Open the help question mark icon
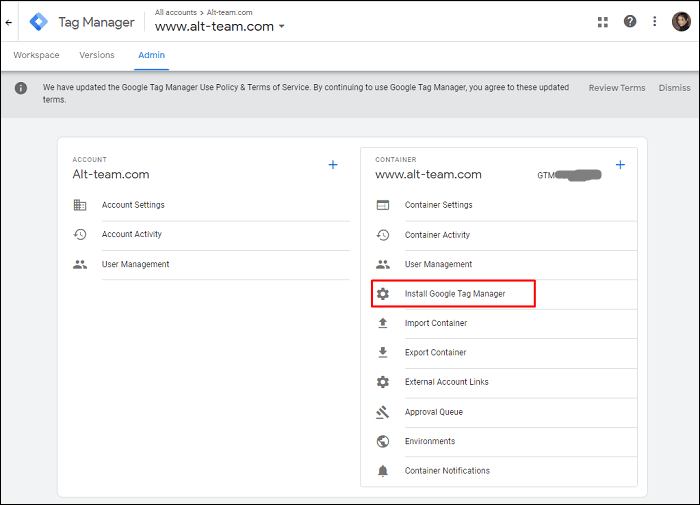The height and width of the screenshot is (505, 700). (630, 21)
